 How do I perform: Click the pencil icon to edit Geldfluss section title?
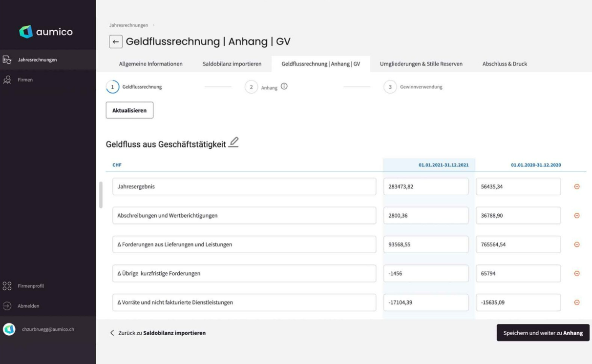click(x=233, y=142)
